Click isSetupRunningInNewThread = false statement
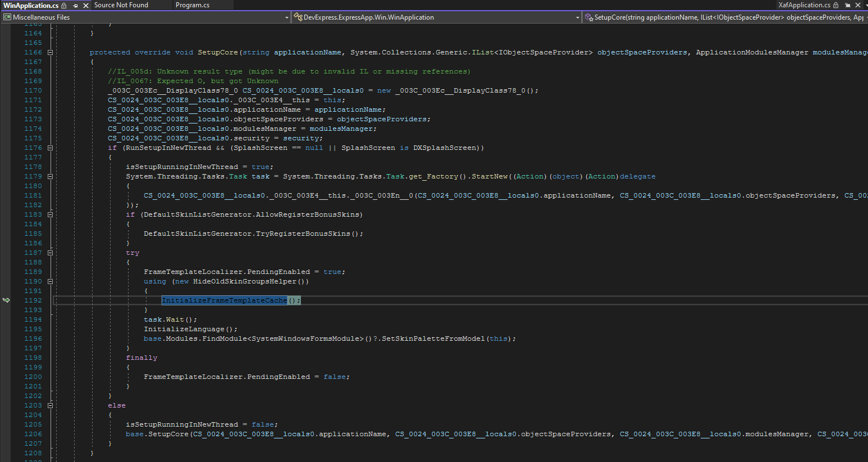868x462 pixels. 202,424
